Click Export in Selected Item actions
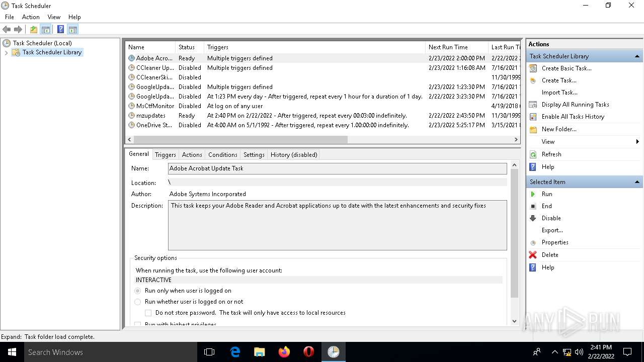 click(552, 230)
